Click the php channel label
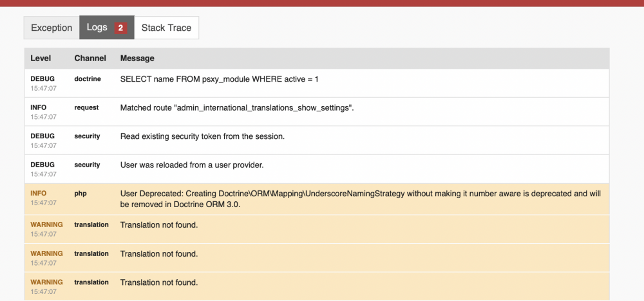 tap(80, 194)
